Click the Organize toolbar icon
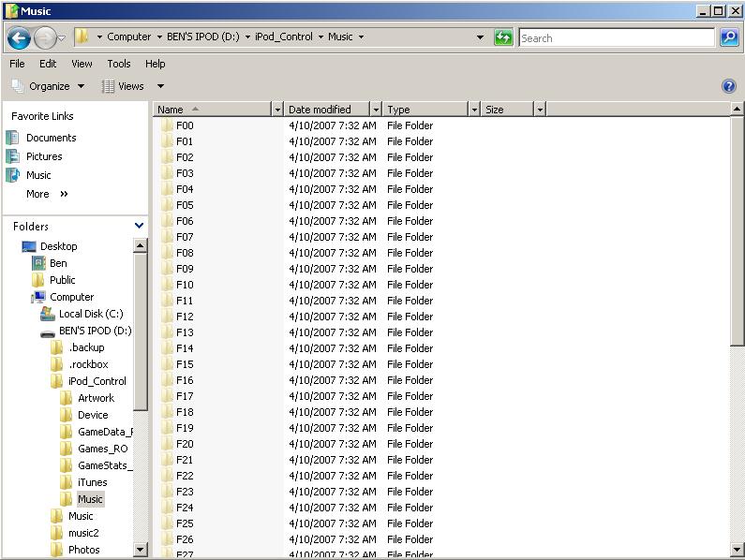Screen dimensions: 745x560 pyautogui.click(x=18, y=86)
